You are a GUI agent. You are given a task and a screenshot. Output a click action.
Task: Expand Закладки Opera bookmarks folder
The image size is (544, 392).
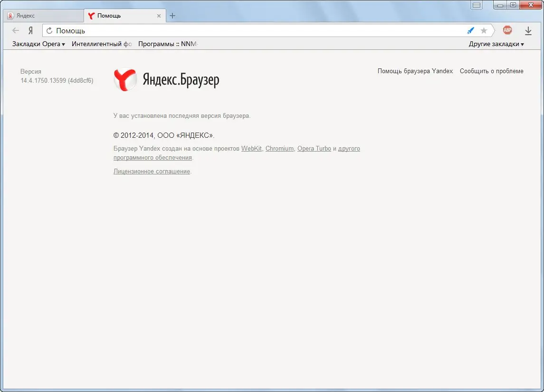(x=38, y=44)
